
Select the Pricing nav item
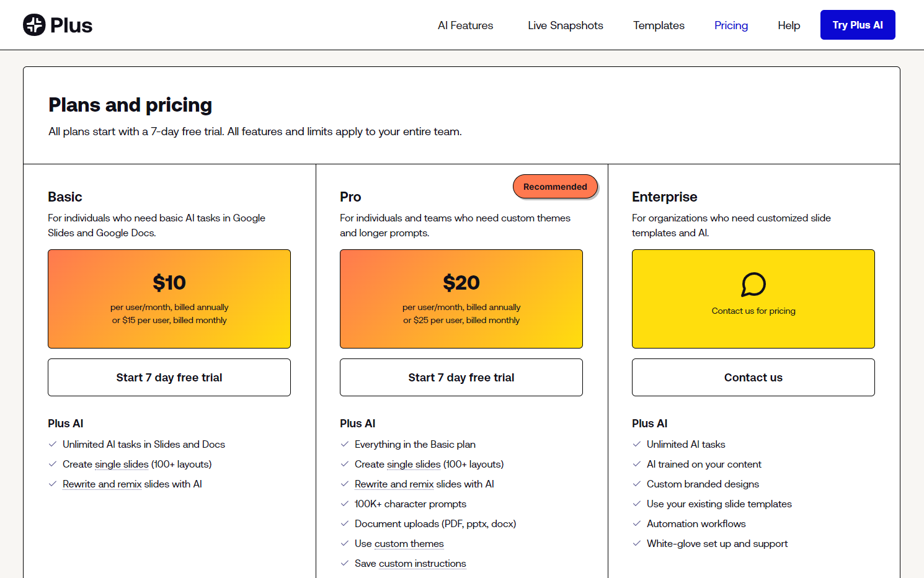coord(731,25)
